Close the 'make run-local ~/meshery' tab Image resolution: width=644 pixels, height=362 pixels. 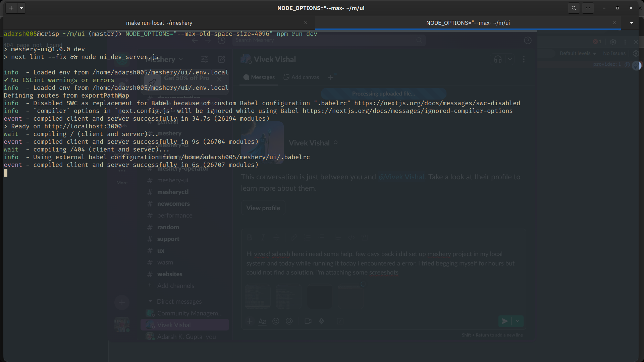coord(306,23)
